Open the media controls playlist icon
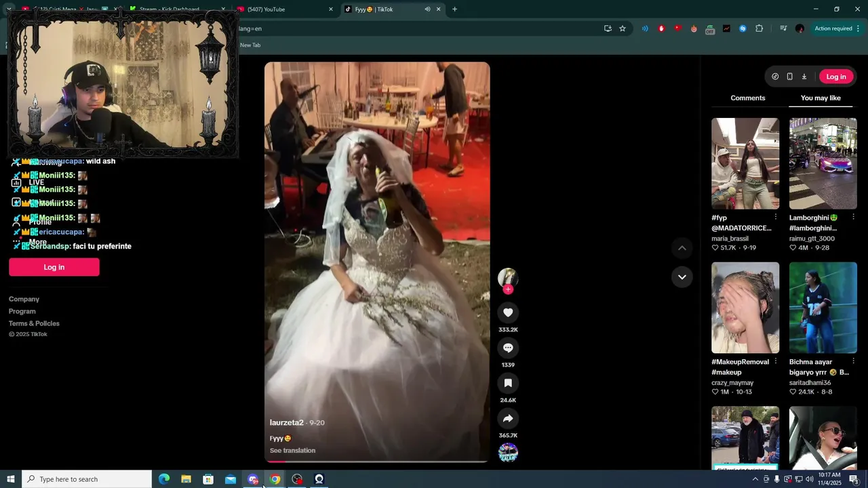Viewport: 868px width, 488px height. pyautogui.click(x=783, y=28)
